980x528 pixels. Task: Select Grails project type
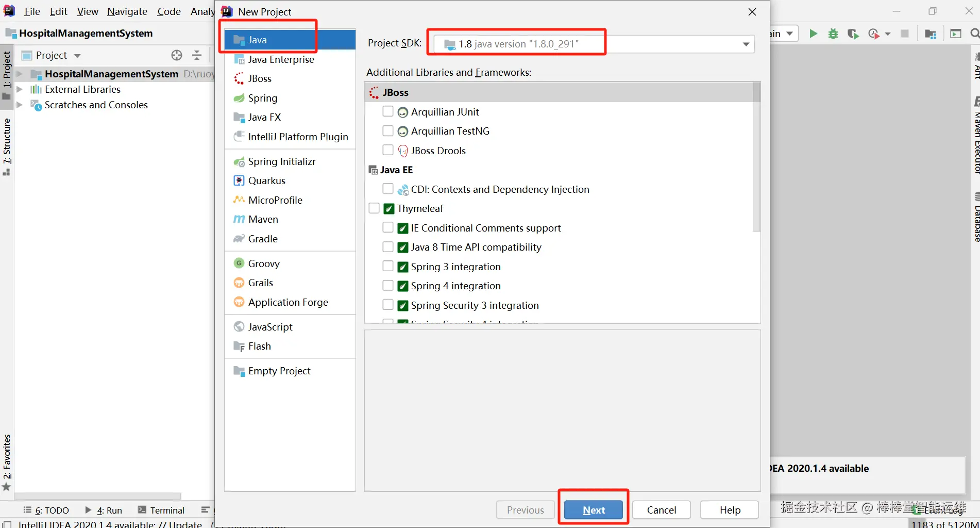coord(290,283)
